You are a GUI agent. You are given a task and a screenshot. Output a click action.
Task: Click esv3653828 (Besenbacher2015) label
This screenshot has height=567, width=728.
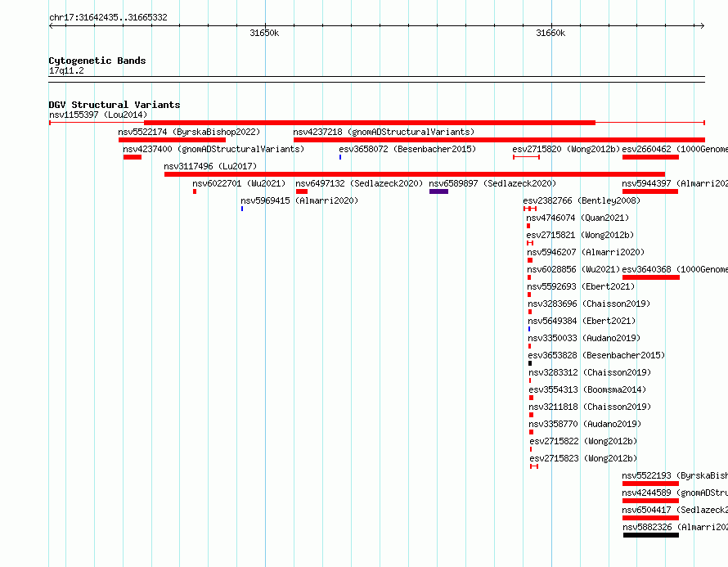pos(596,355)
